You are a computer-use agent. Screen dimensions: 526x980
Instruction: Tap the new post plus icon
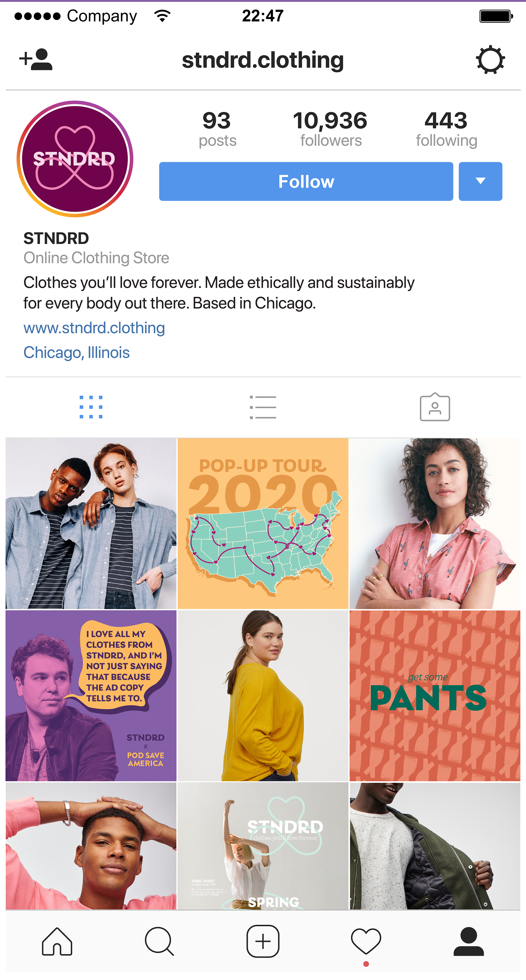(263, 941)
